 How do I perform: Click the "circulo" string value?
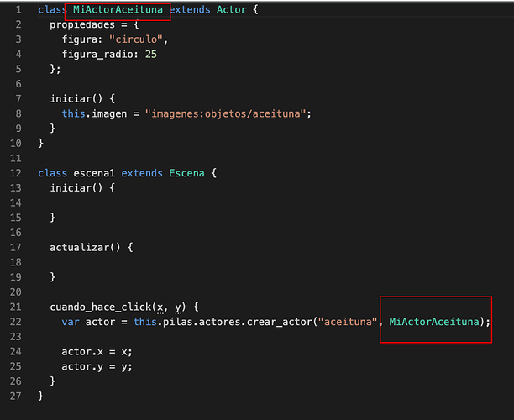tap(133, 39)
